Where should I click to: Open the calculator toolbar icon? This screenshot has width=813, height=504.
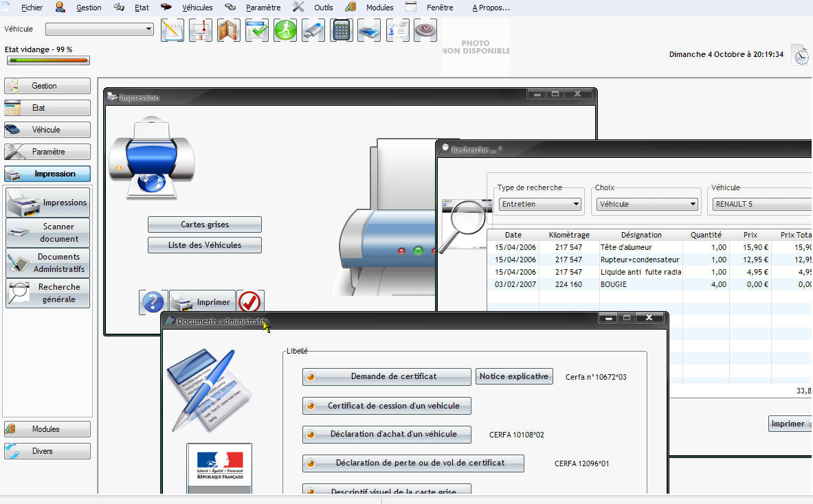[342, 31]
